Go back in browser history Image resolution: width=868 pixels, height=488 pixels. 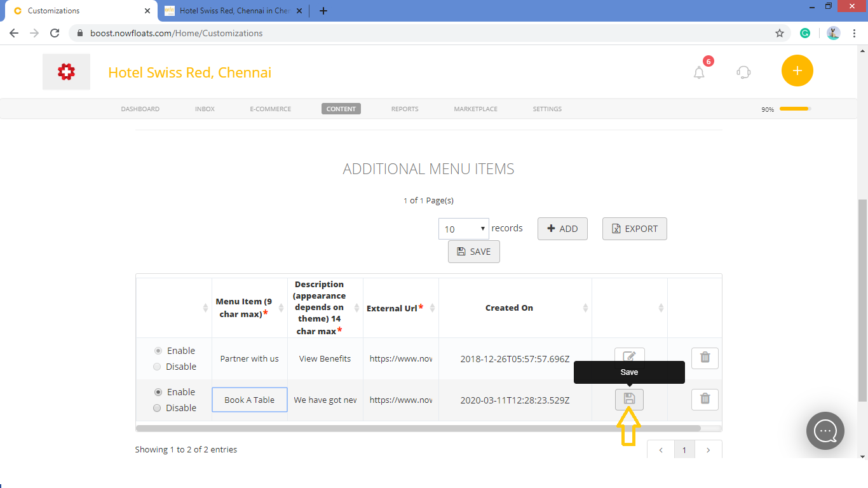14,33
